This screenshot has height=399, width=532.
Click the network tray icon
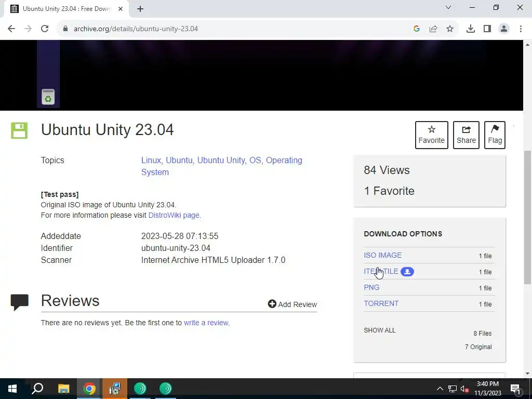453,389
